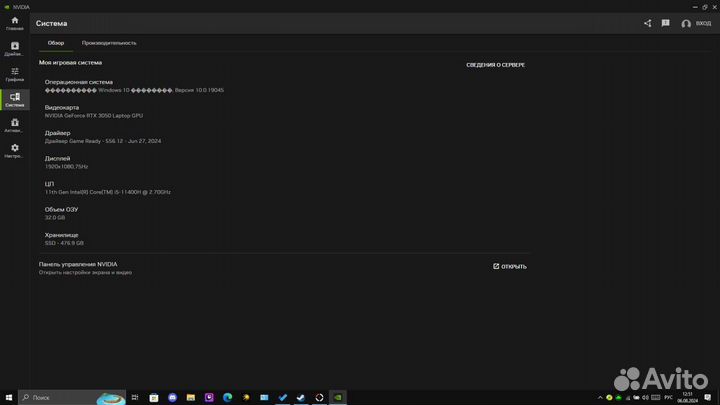
Task: Click the Windows Start button
Action: [9, 397]
